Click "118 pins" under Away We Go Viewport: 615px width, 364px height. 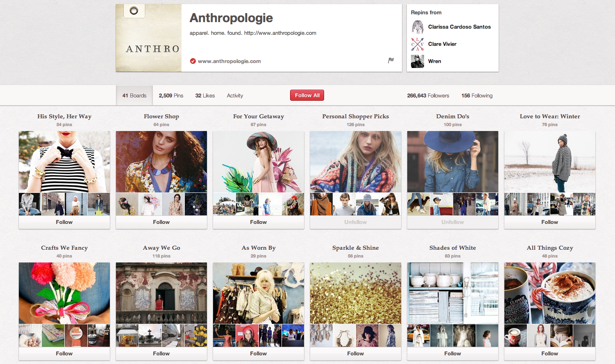coord(161,256)
